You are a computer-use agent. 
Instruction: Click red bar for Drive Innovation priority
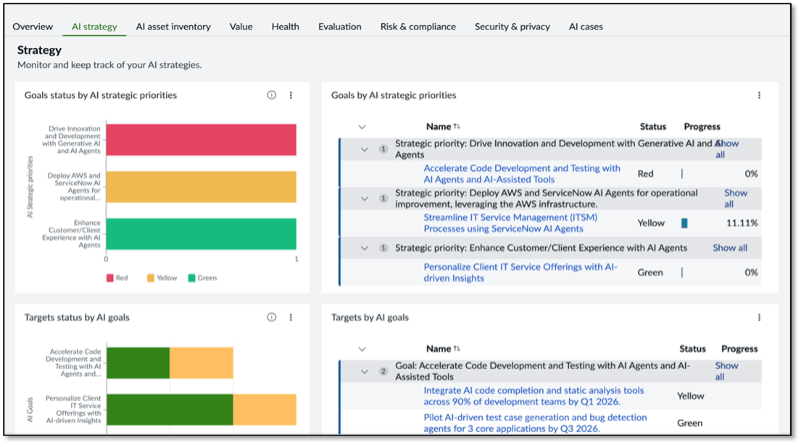click(200, 140)
